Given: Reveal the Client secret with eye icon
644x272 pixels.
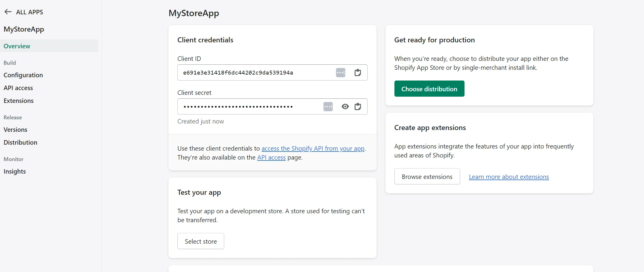Looking at the screenshot, I should pyautogui.click(x=345, y=106).
